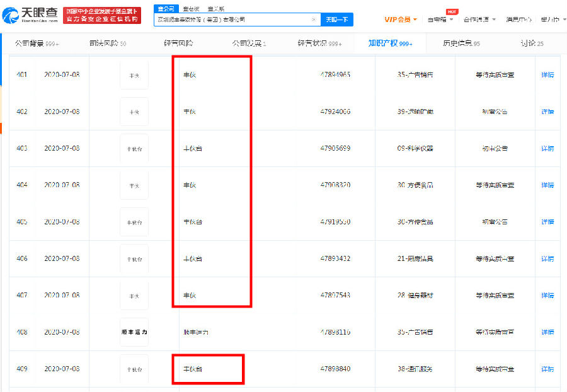
Task: Expand the VIP会员 dropdown
Action: [401, 20]
